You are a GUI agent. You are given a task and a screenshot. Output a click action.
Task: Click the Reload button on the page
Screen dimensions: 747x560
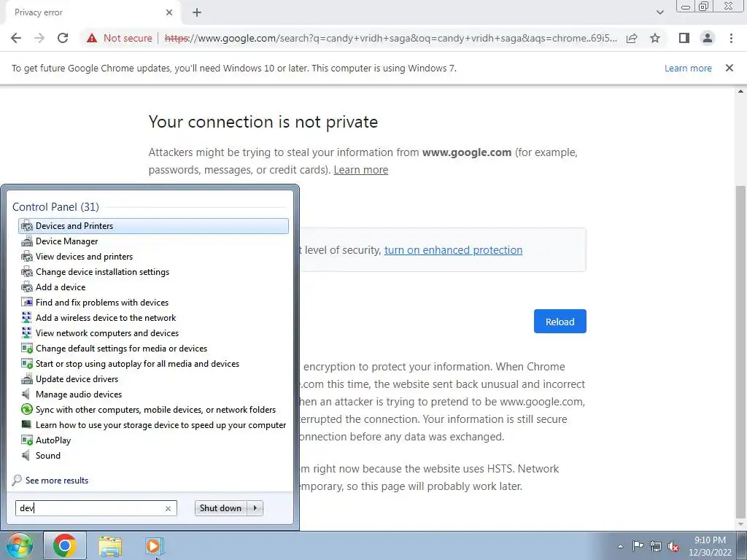click(560, 322)
